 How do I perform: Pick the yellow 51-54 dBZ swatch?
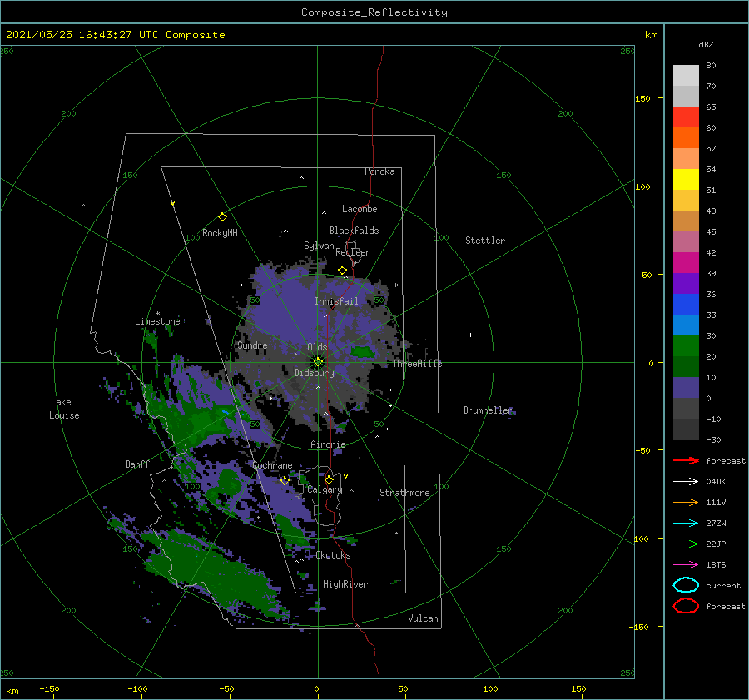pyautogui.click(x=686, y=180)
